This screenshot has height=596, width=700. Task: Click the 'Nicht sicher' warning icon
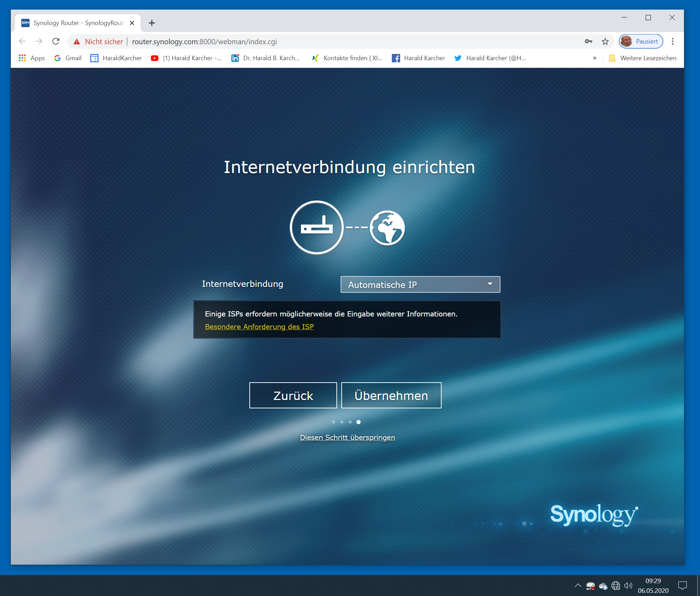(x=77, y=41)
